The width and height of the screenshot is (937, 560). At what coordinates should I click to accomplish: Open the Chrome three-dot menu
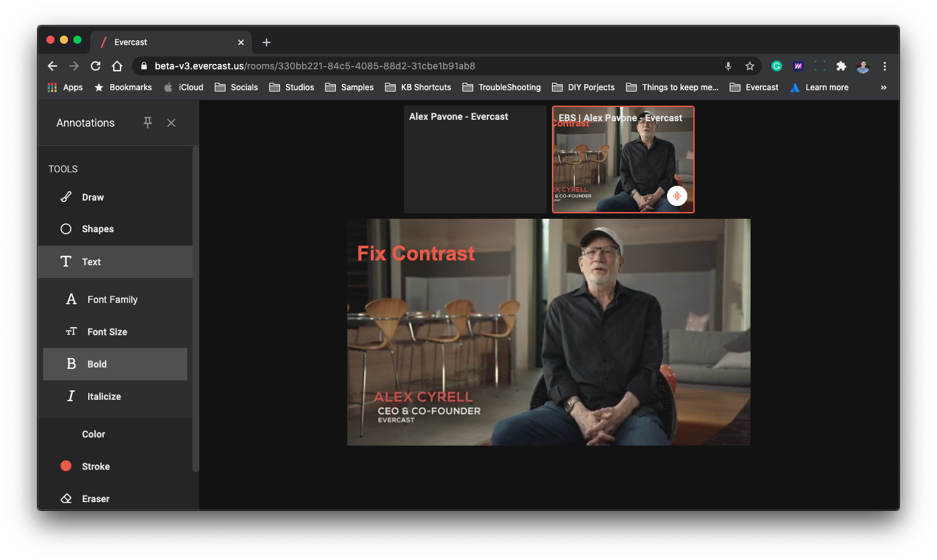pos(884,66)
